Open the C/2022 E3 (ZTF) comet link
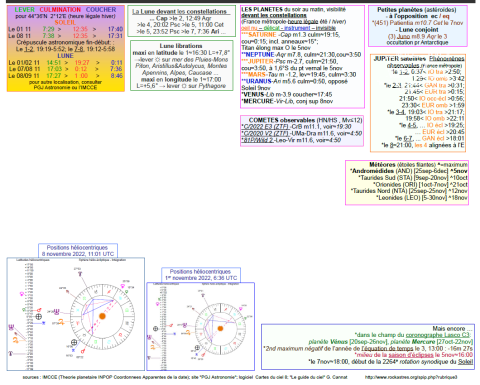480x385 pixels. coord(265,127)
